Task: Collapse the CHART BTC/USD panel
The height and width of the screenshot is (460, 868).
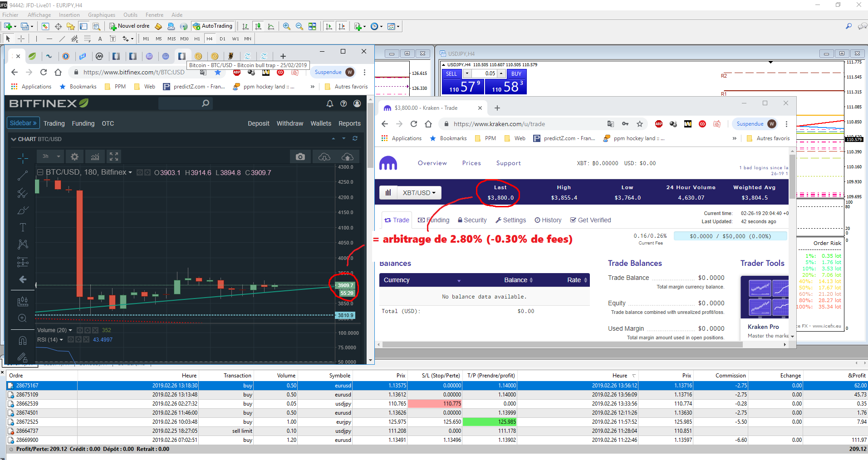Action: click(13, 139)
